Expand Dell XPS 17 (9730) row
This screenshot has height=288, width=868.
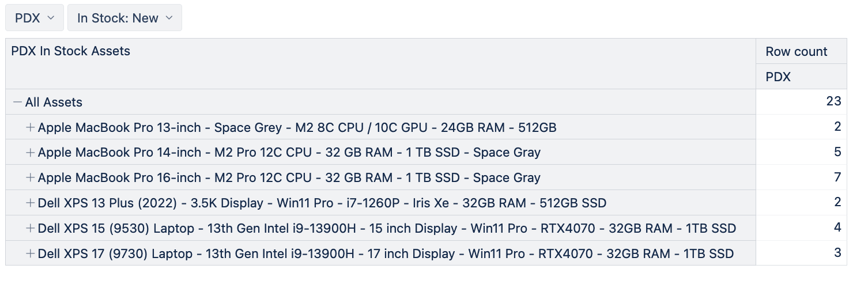(x=31, y=253)
